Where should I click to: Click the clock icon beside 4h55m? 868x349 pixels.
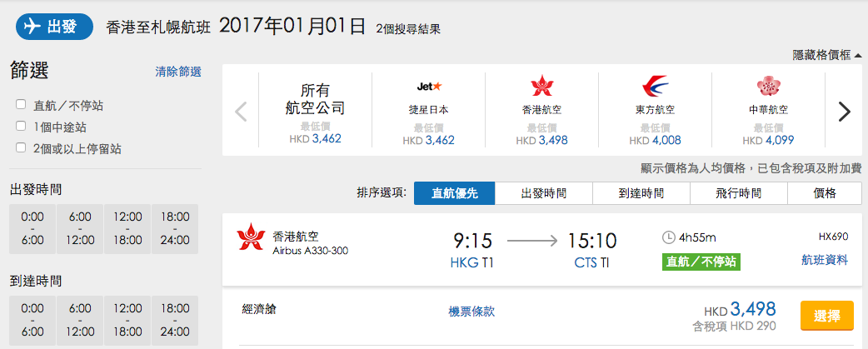click(x=669, y=238)
